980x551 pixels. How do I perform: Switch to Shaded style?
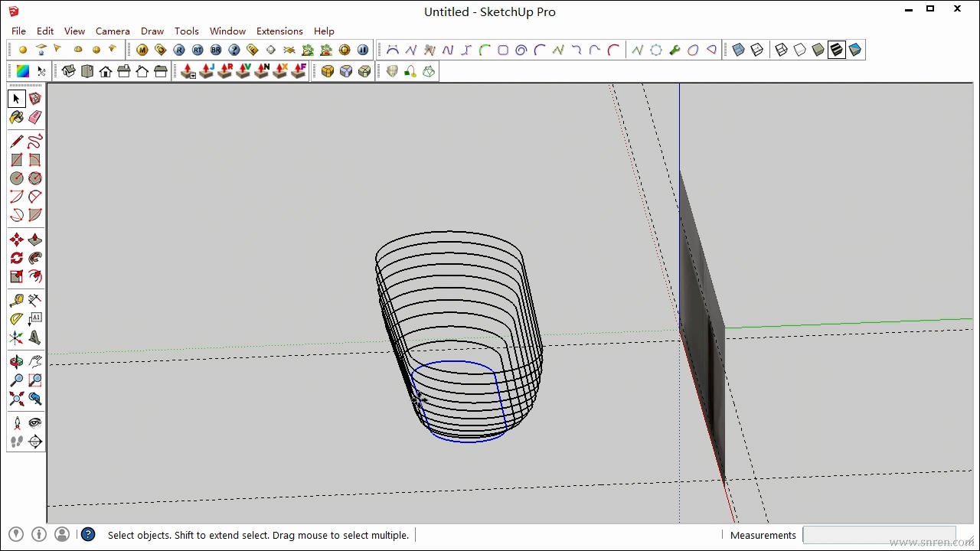818,50
